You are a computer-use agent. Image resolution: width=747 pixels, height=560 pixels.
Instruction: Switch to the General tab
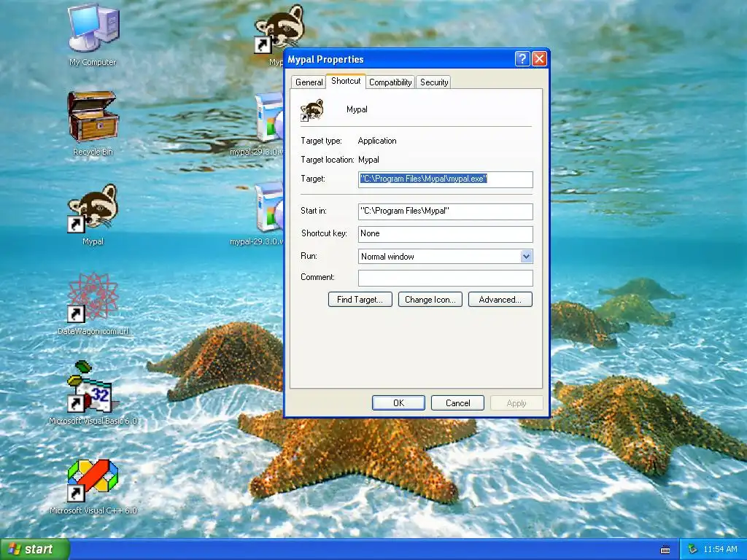click(309, 82)
